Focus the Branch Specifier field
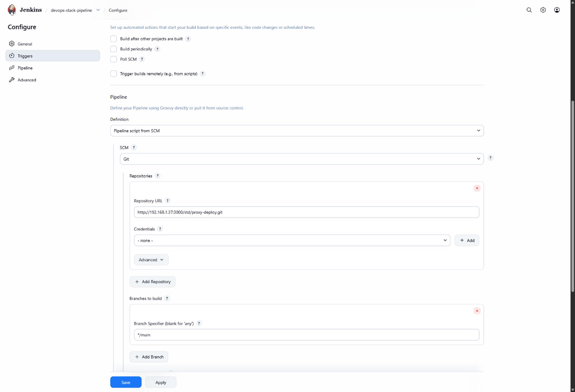This screenshot has width=575, height=392. point(307,334)
